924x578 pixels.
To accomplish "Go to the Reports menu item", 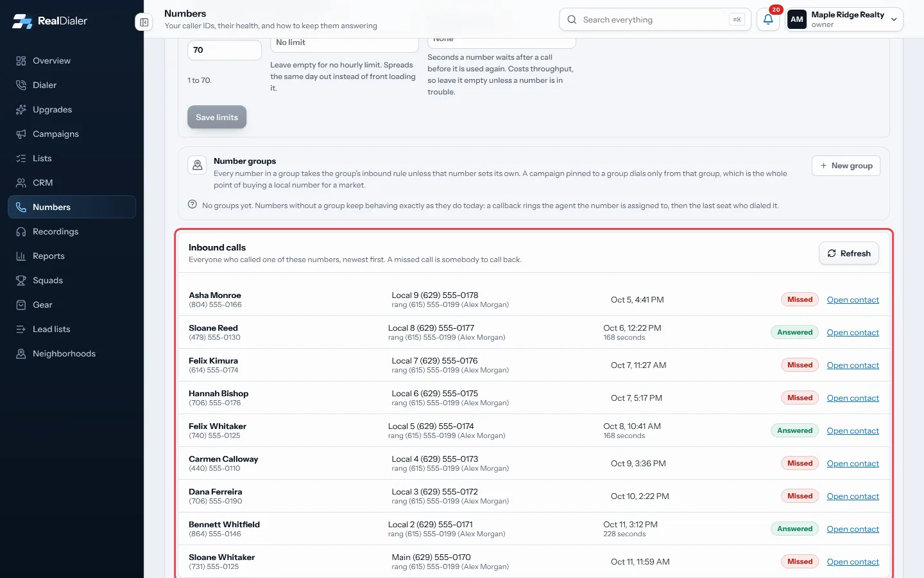I will point(72,256).
